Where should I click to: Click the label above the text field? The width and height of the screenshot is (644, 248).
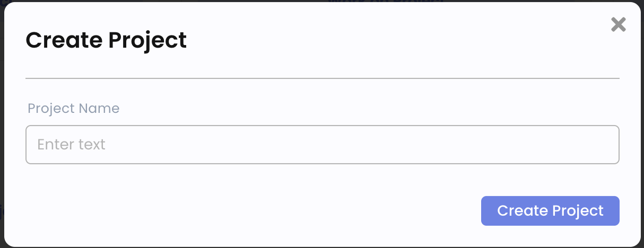pyautogui.click(x=73, y=109)
